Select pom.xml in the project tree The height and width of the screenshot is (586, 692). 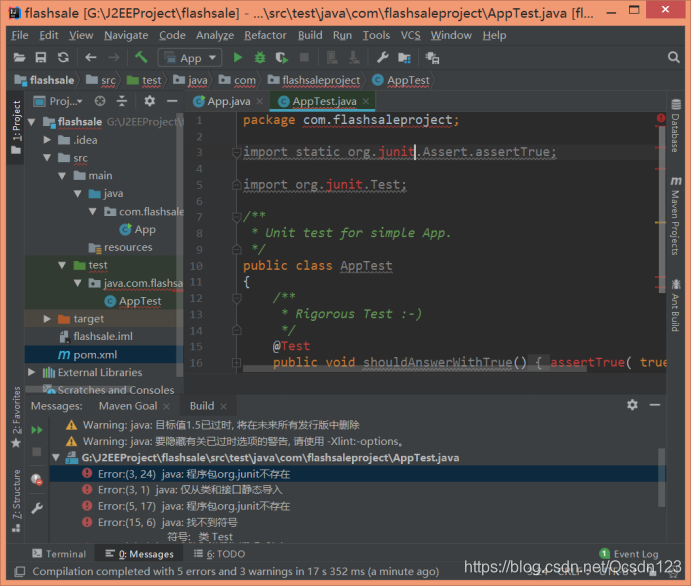[x=104, y=355]
